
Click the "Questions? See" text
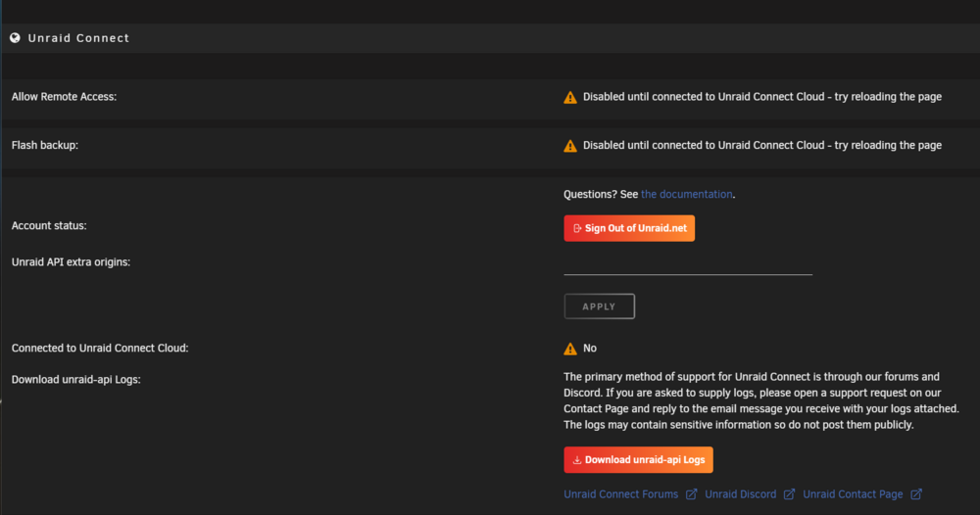pyautogui.click(x=601, y=194)
